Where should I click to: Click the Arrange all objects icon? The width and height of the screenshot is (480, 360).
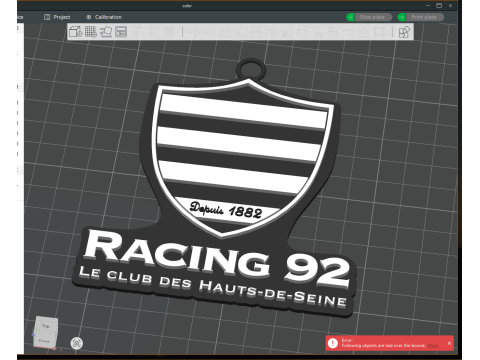tap(121, 32)
